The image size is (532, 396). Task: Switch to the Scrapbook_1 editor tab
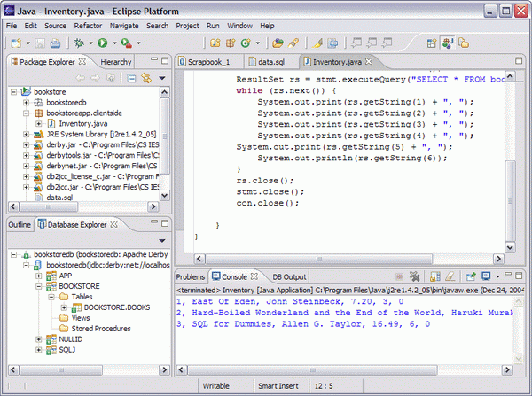(x=209, y=62)
